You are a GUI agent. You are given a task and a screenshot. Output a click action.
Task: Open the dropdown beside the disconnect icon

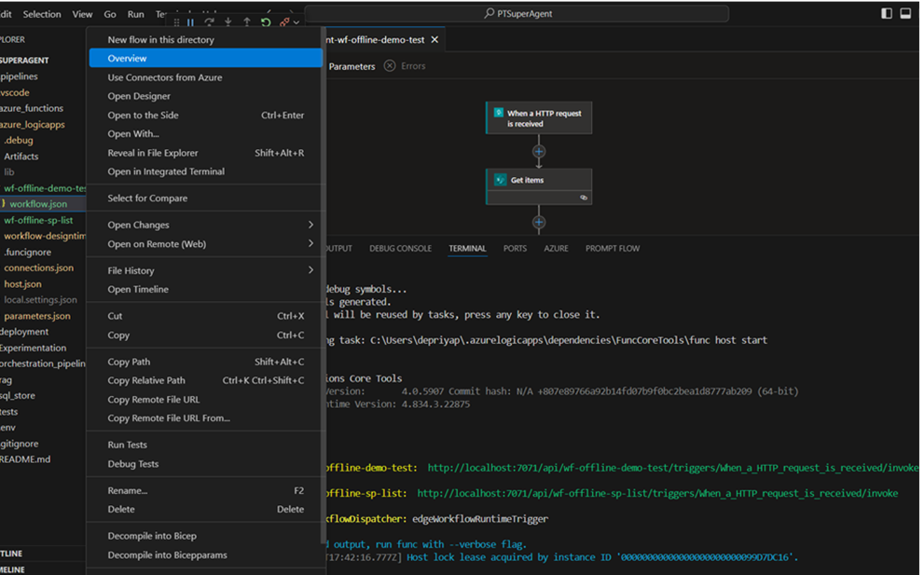(x=297, y=23)
